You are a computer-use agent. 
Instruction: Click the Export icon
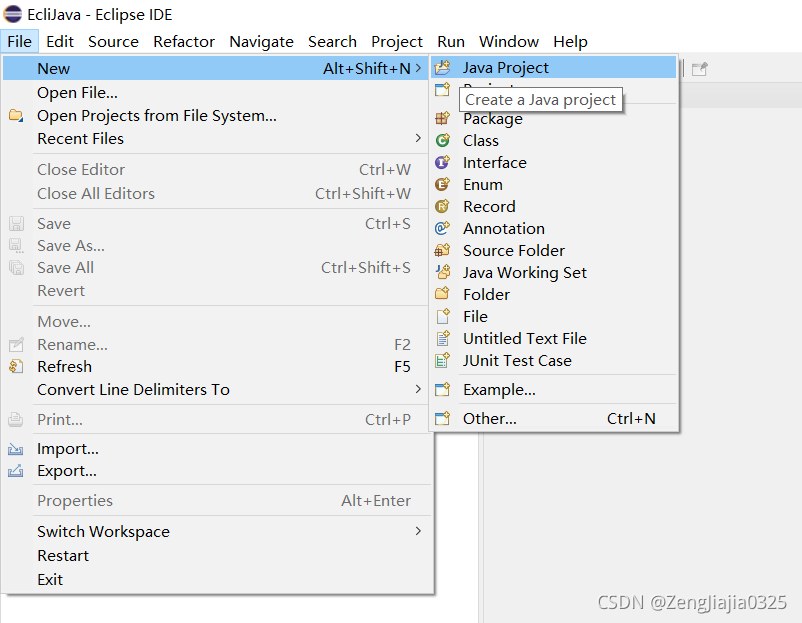coord(16,471)
